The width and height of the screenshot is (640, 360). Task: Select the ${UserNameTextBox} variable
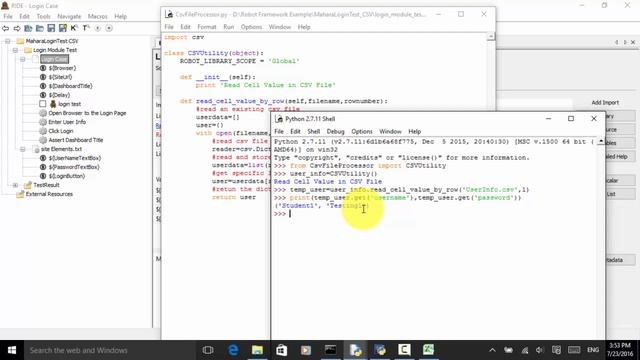(75, 158)
